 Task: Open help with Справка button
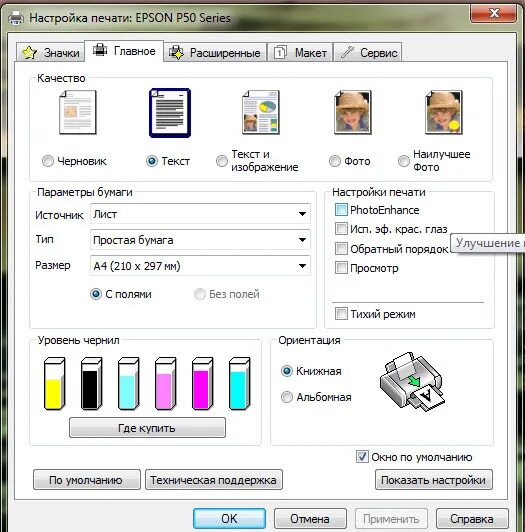pyautogui.click(x=472, y=518)
